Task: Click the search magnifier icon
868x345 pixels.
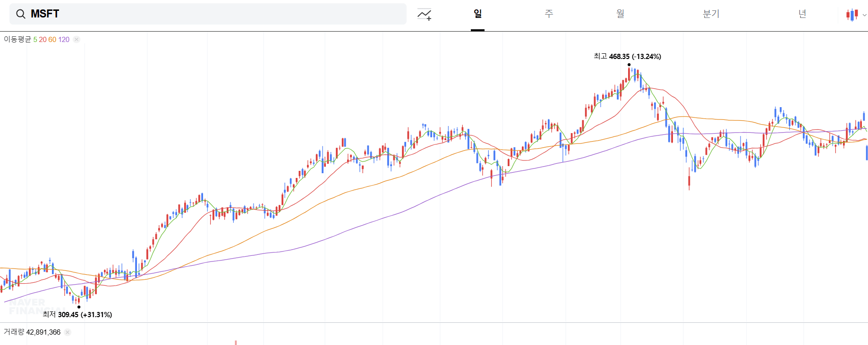Action: tap(21, 14)
